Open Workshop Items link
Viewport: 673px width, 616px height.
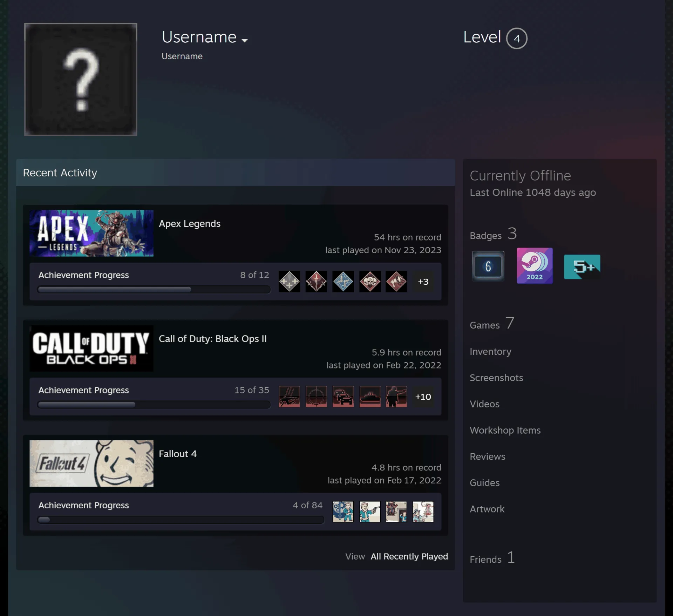tap(505, 430)
